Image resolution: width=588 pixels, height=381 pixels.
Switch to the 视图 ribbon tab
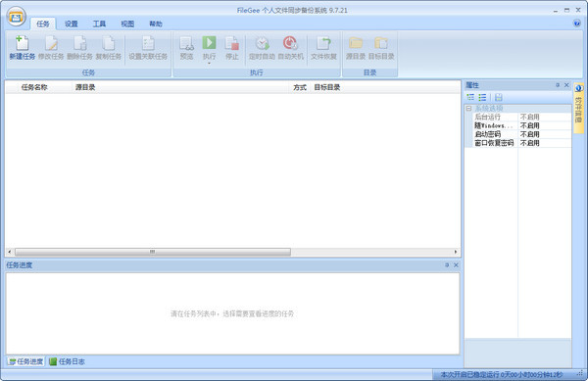coord(127,24)
